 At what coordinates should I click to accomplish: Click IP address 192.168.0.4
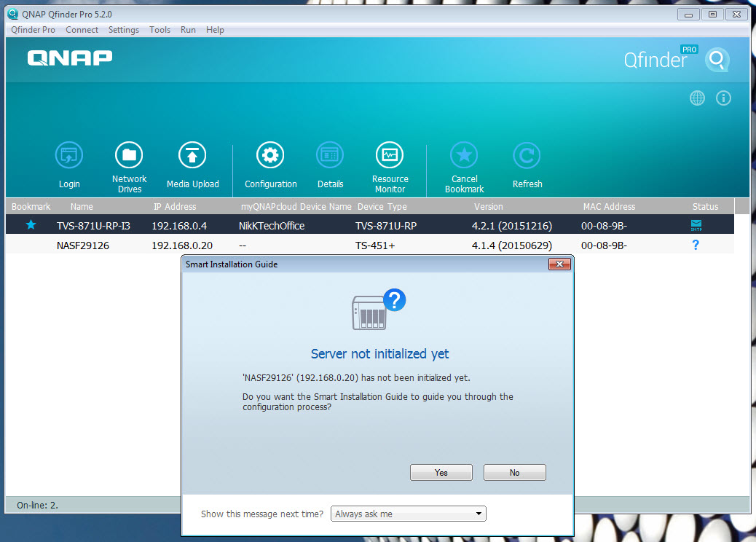(x=179, y=226)
